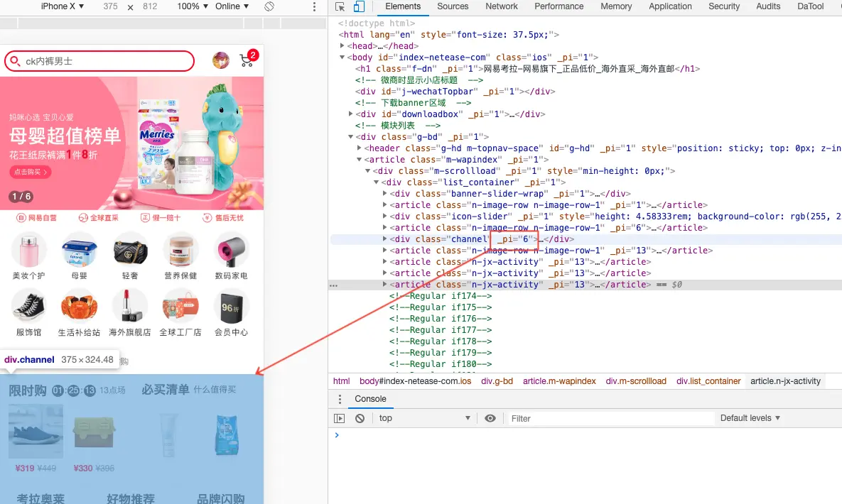Click the 会员中心 icon

232,307
